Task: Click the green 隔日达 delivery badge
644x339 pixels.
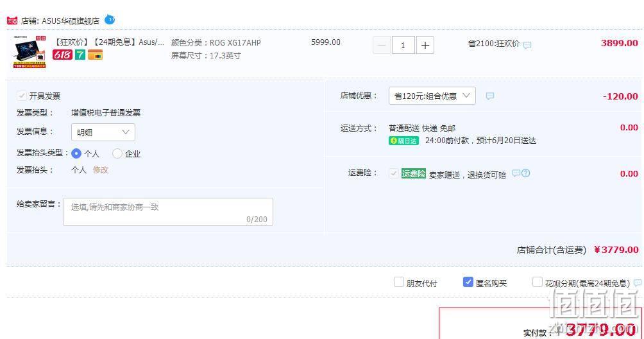Action: pyautogui.click(x=403, y=141)
